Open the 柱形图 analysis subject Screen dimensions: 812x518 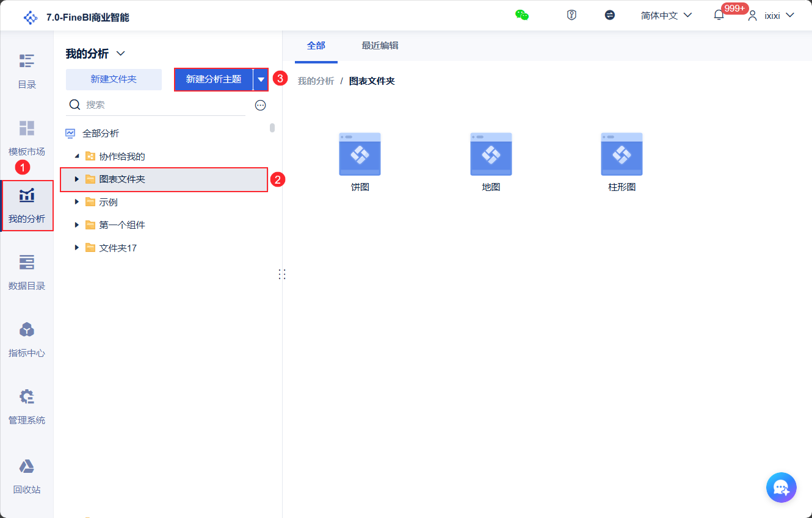pyautogui.click(x=622, y=154)
